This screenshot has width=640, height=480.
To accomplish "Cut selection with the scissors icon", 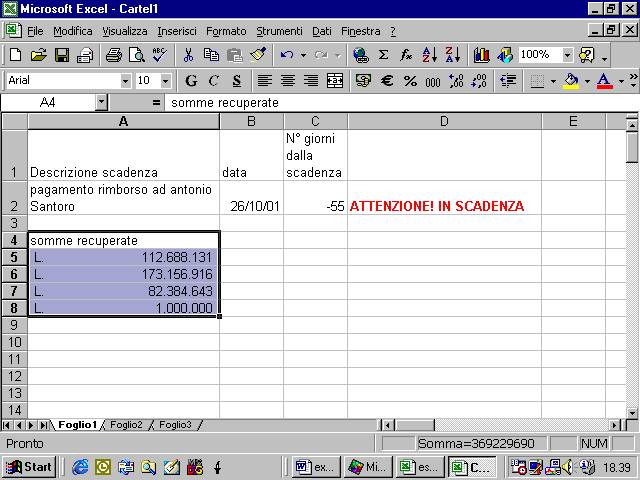I will pyautogui.click(x=188, y=55).
